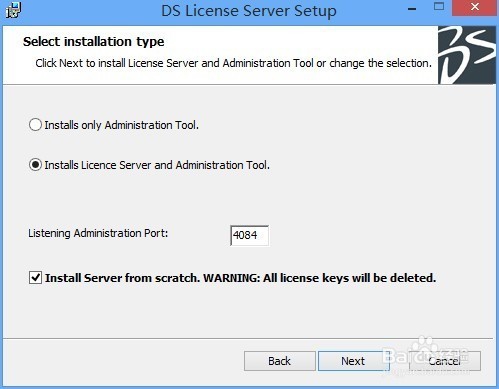Select the Installs only Administration Tool radio button
499x389 pixels.
[x=35, y=125]
